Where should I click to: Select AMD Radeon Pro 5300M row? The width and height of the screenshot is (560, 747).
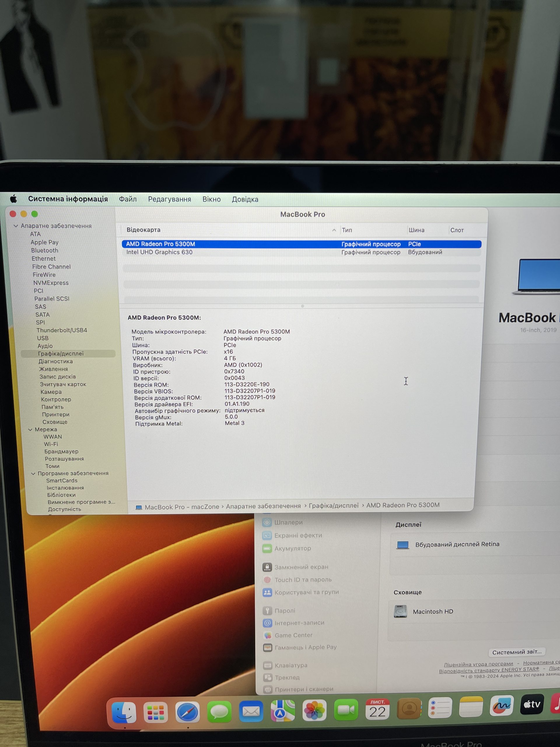[301, 244]
